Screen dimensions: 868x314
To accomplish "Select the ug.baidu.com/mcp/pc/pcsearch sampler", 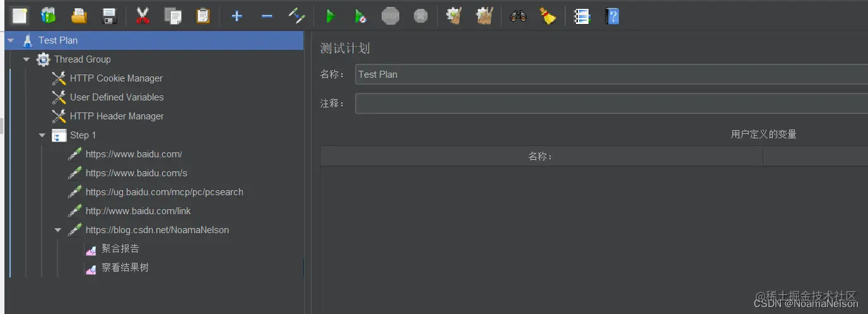I will pyautogui.click(x=165, y=192).
